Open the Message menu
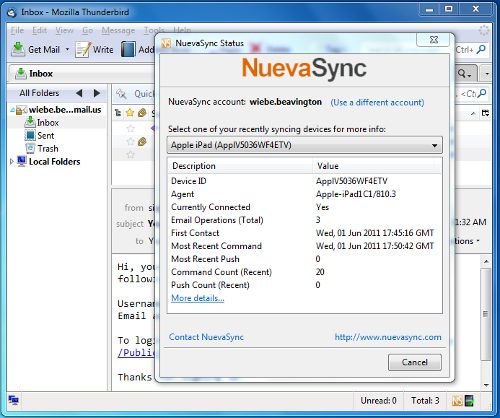 (118, 30)
